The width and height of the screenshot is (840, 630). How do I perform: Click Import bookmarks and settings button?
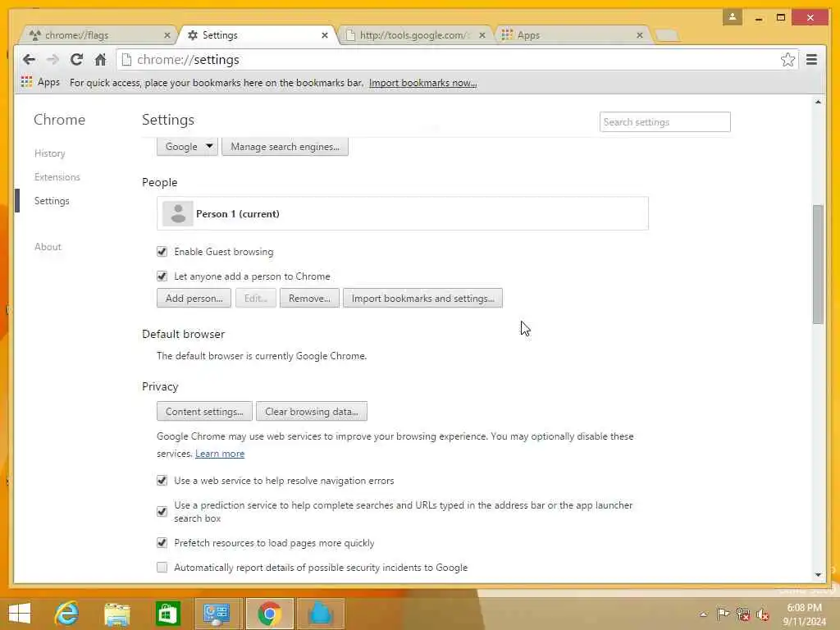pos(422,299)
